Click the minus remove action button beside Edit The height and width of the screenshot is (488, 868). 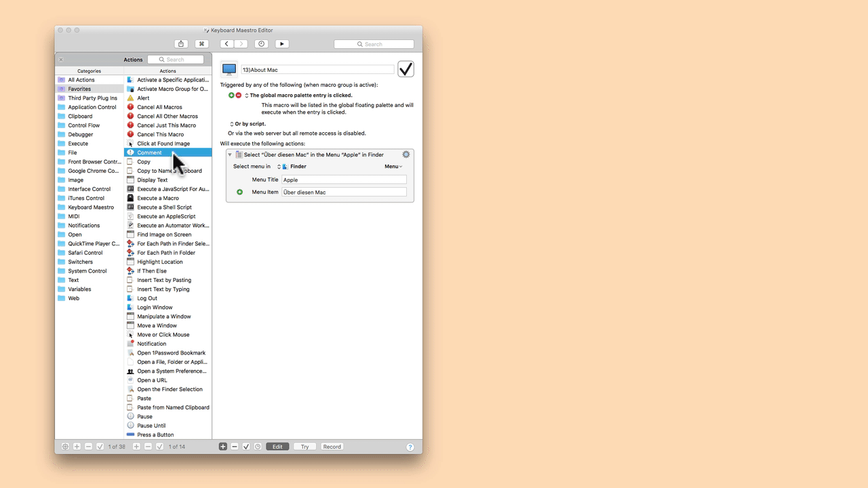(x=235, y=447)
